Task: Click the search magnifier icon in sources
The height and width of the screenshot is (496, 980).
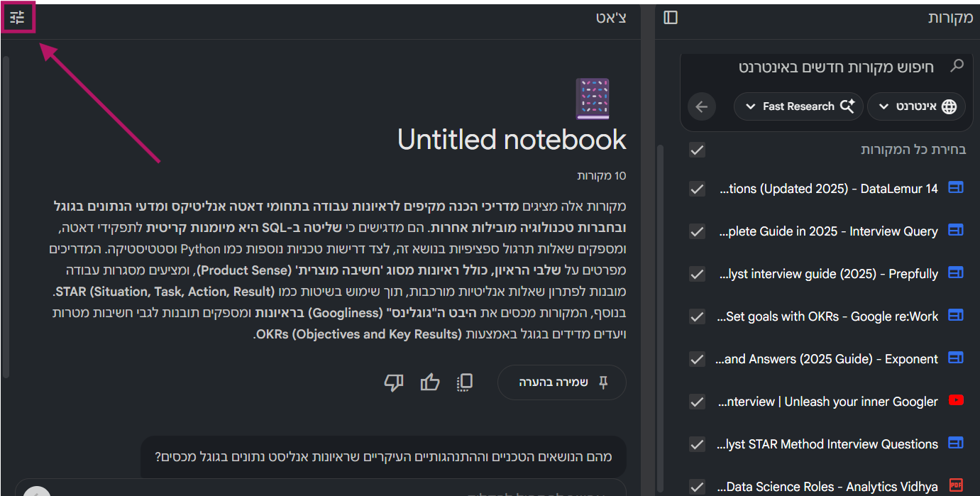Action: (957, 66)
